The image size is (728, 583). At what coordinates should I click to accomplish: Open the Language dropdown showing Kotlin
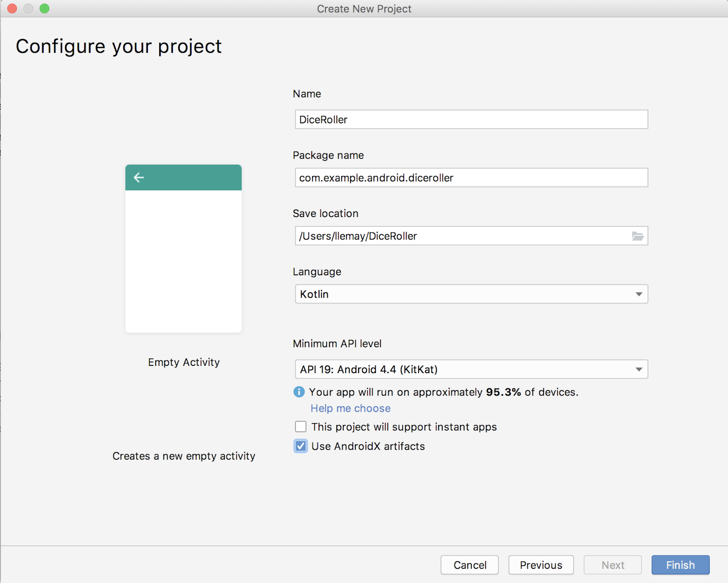[471, 294]
